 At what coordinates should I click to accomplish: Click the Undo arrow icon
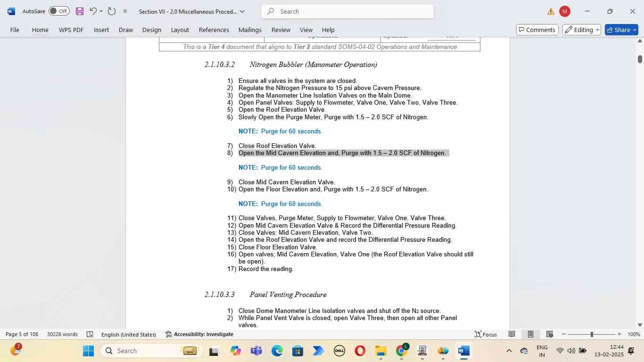click(93, 11)
